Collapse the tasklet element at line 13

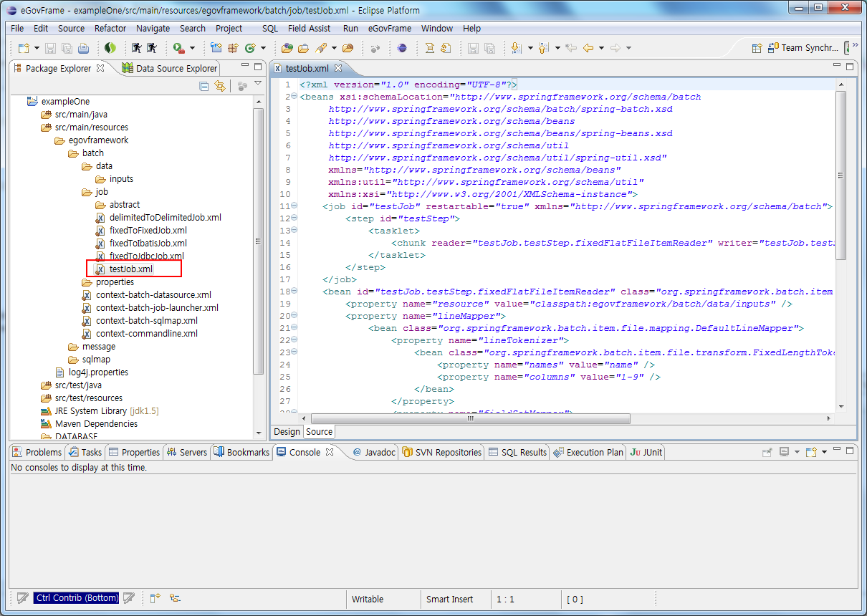click(294, 231)
